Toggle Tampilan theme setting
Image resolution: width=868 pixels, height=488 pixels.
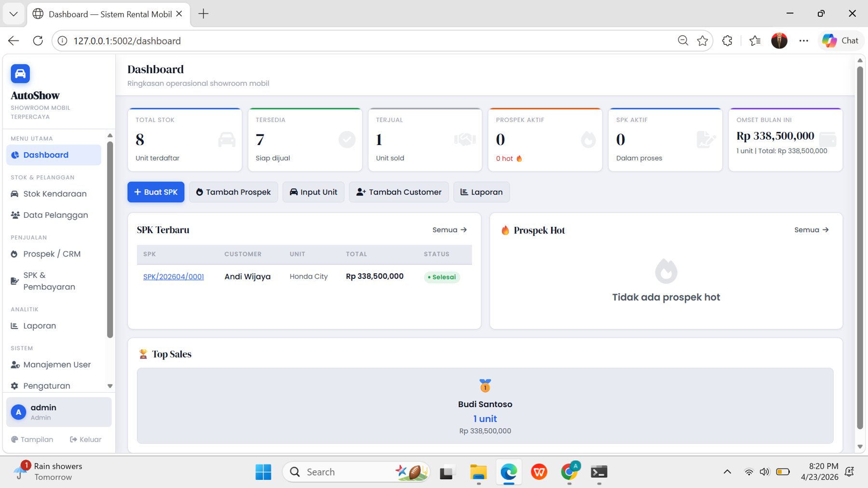click(32, 439)
